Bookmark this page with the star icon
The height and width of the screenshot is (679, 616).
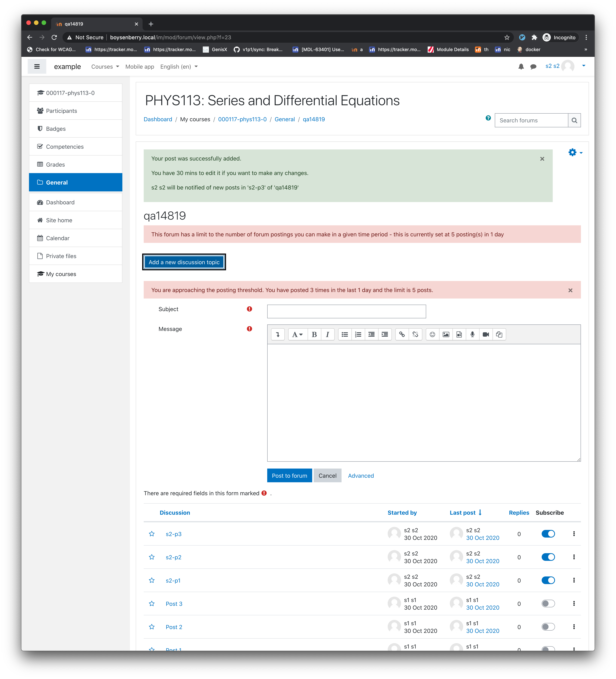pyautogui.click(x=507, y=37)
